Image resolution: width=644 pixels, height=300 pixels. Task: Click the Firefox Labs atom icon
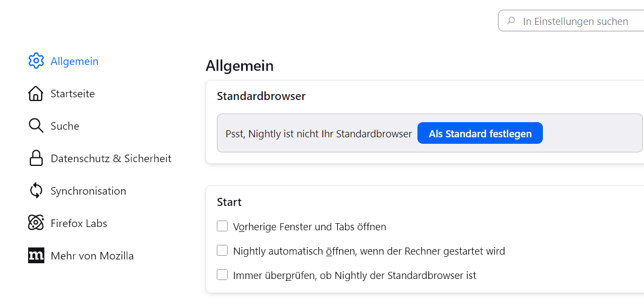(x=36, y=223)
